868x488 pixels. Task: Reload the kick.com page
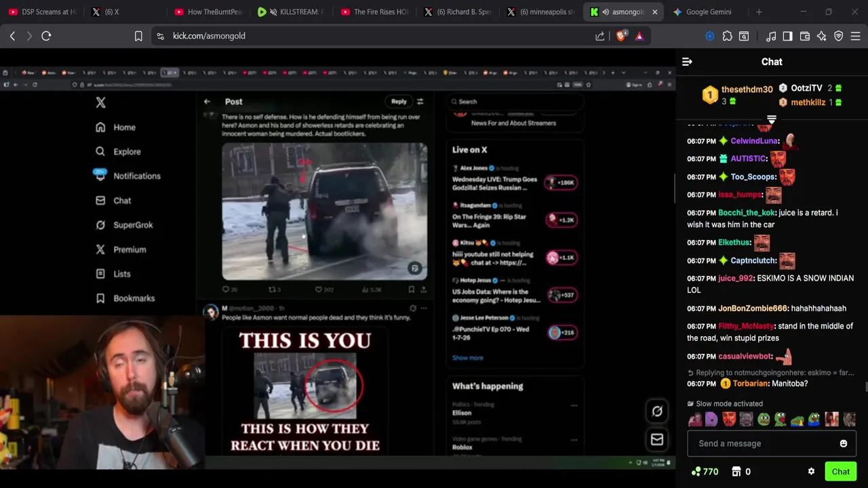[46, 36]
